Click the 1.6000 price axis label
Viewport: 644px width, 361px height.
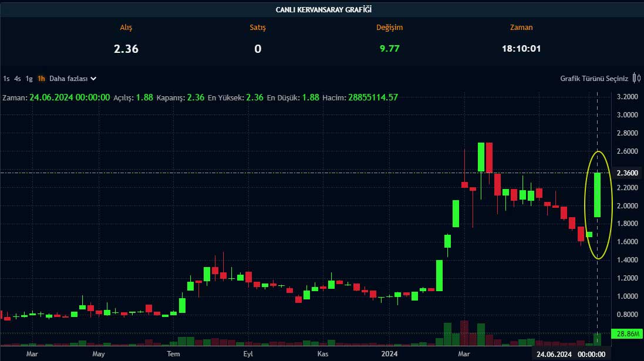[627, 241]
